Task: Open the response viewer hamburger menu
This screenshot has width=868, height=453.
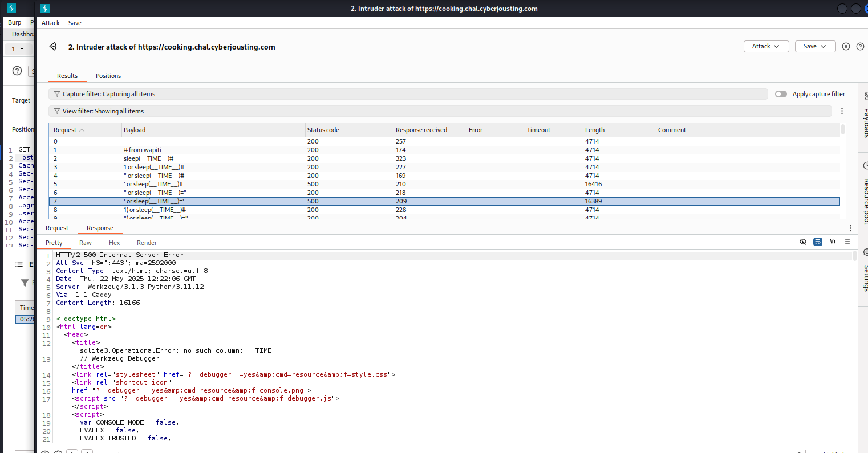Action: pos(847,242)
